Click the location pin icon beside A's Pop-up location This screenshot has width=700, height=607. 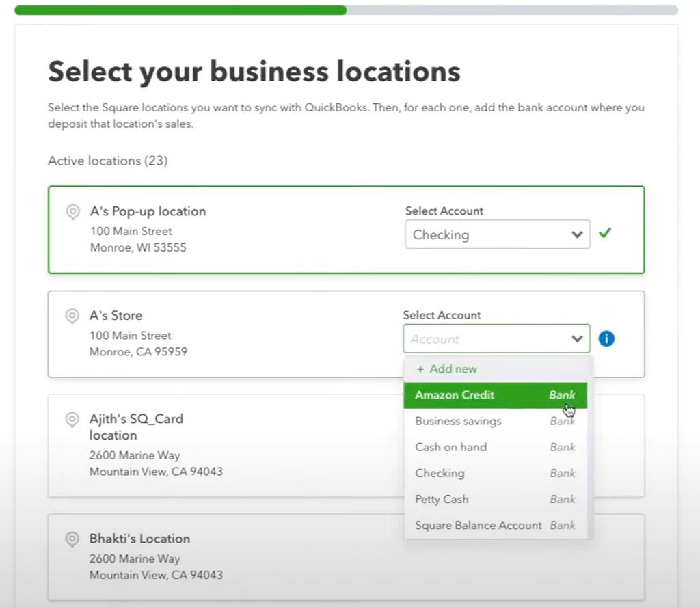72,211
